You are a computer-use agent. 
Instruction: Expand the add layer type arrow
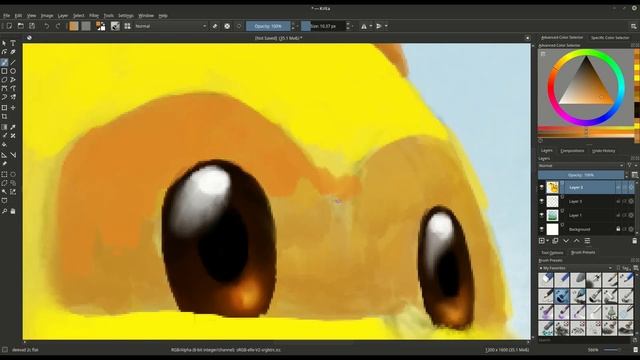point(548,241)
